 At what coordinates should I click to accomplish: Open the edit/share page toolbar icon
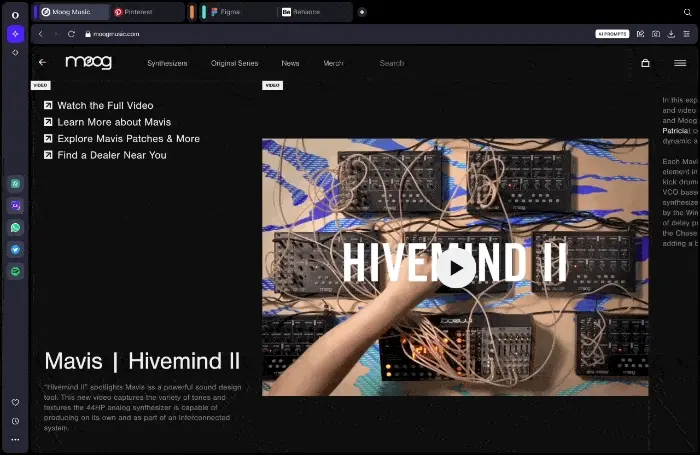[641, 34]
